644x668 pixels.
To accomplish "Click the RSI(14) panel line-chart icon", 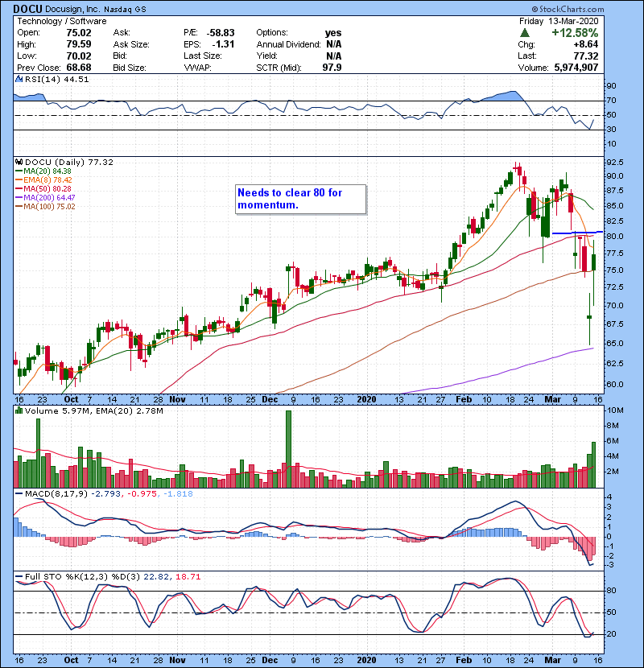I will [19, 79].
